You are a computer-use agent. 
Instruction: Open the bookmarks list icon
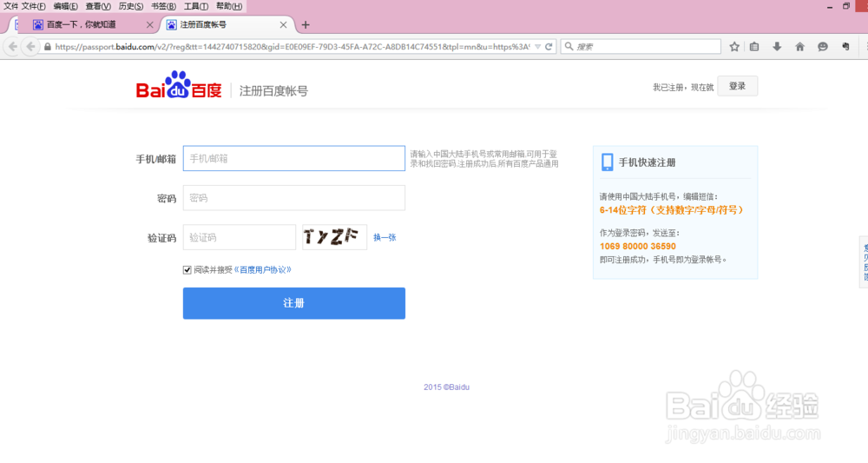click(x=754, y=47)
